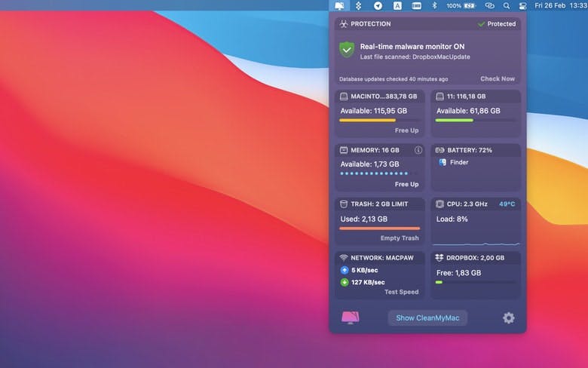
Task: Click Empty Trash
Action: click(400, 238)
